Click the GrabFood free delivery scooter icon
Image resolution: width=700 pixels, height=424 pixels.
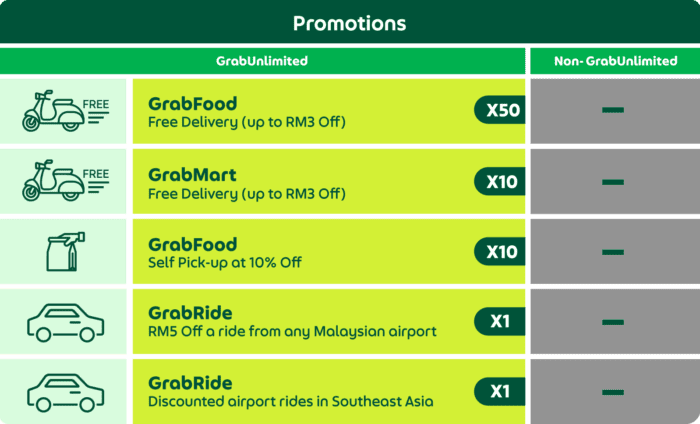(x=66, y=111)
